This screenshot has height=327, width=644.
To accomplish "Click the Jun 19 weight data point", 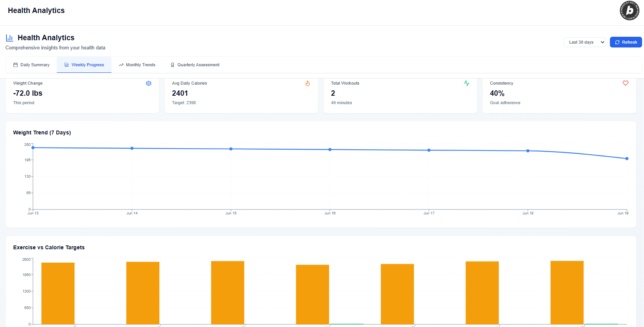I will pyautogui.click(x=627, y=159).
